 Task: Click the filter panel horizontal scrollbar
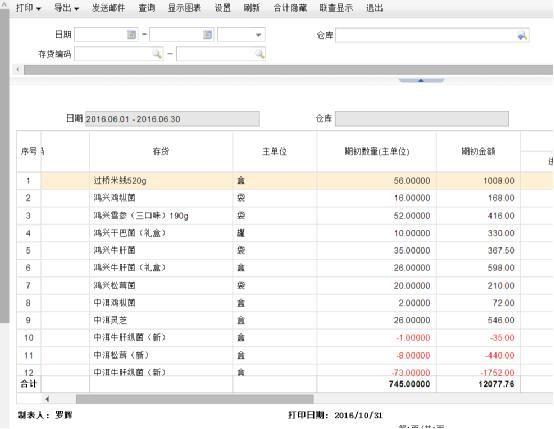pos(288,70)
